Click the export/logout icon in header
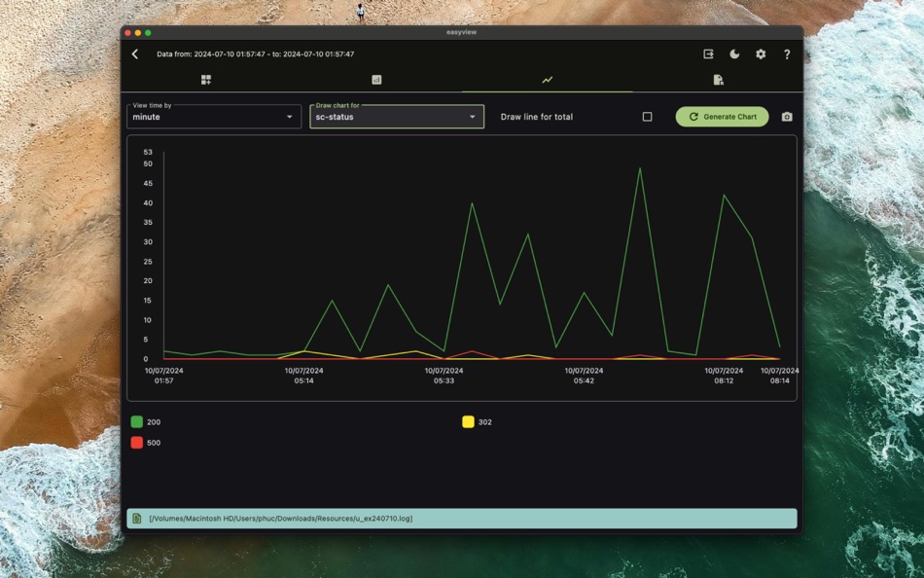Image resolution: width=924 pixels, height=578 pixels. (708, 54)
